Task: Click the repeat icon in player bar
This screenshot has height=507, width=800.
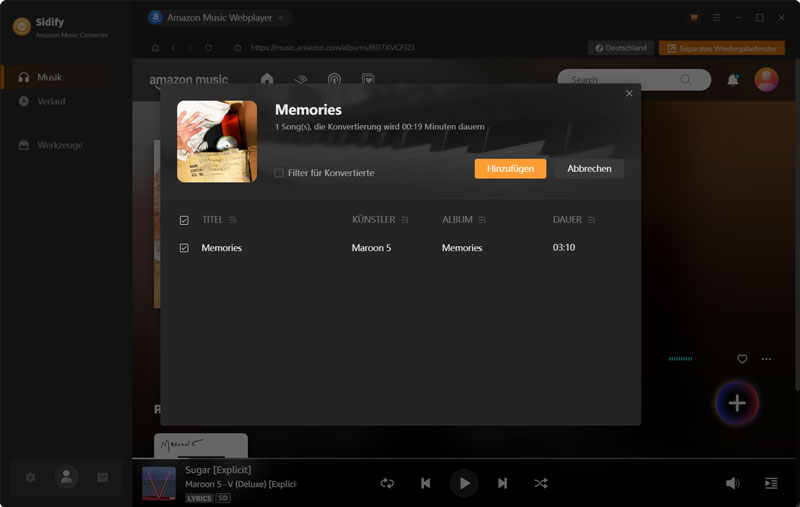Action: [387, 483]
